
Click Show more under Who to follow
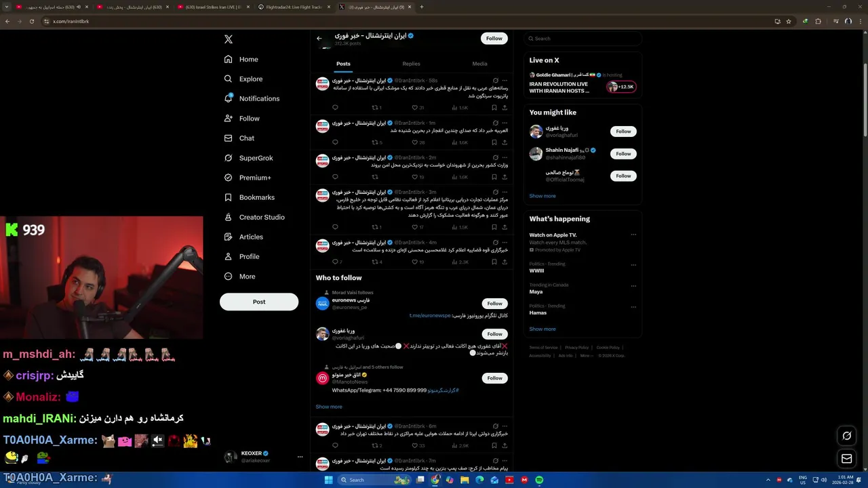coord(329,407)
